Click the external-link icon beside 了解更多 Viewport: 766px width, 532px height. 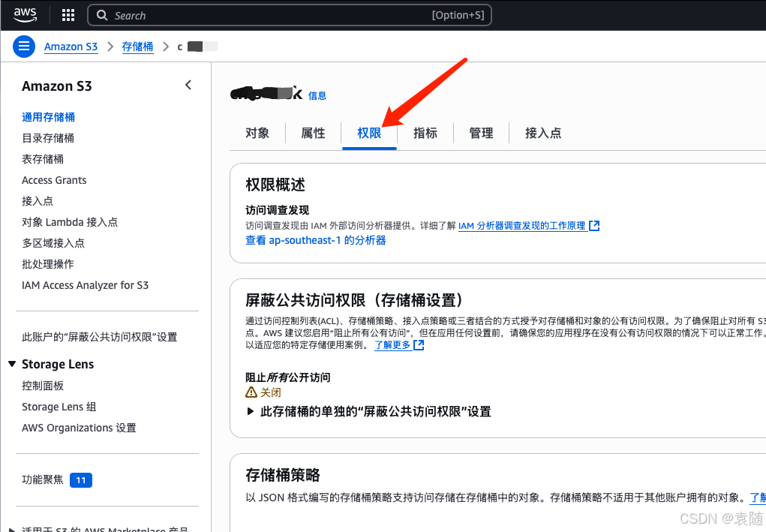(419, 345)
